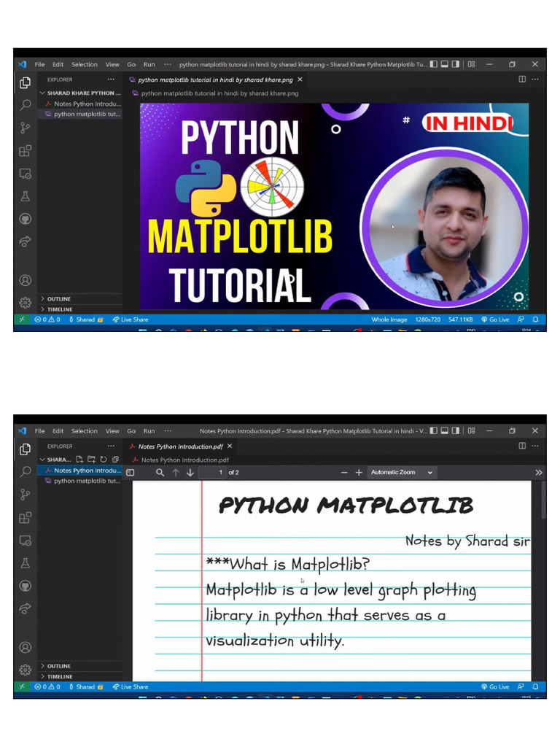Click New Folder icon in PDF window explorer

[91, 460]
